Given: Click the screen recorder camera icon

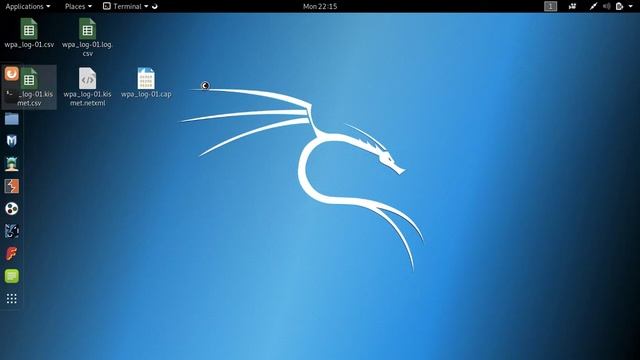Looking at the screenshot, I should [572, 6].
